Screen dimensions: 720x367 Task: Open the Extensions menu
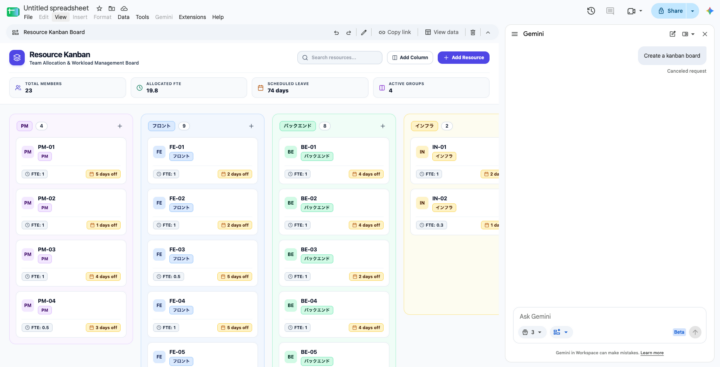192,17
